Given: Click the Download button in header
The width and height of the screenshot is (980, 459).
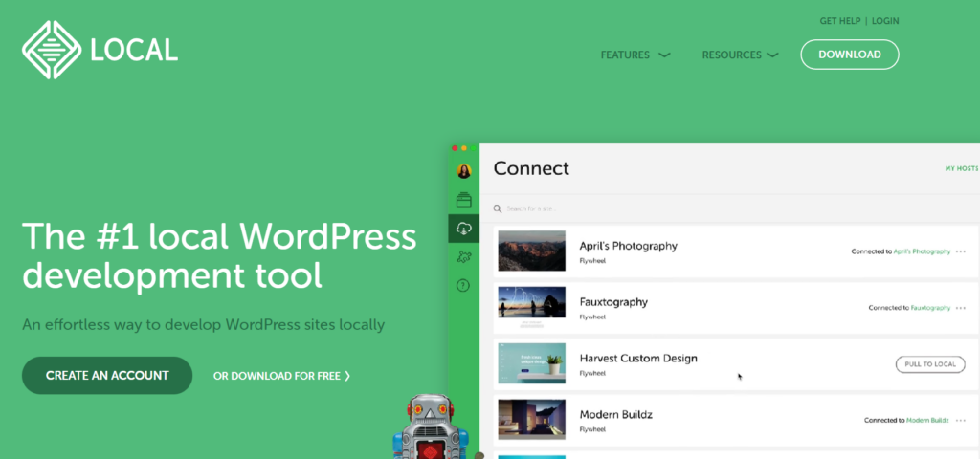Looking at the screenshot, I should point(849,55).
